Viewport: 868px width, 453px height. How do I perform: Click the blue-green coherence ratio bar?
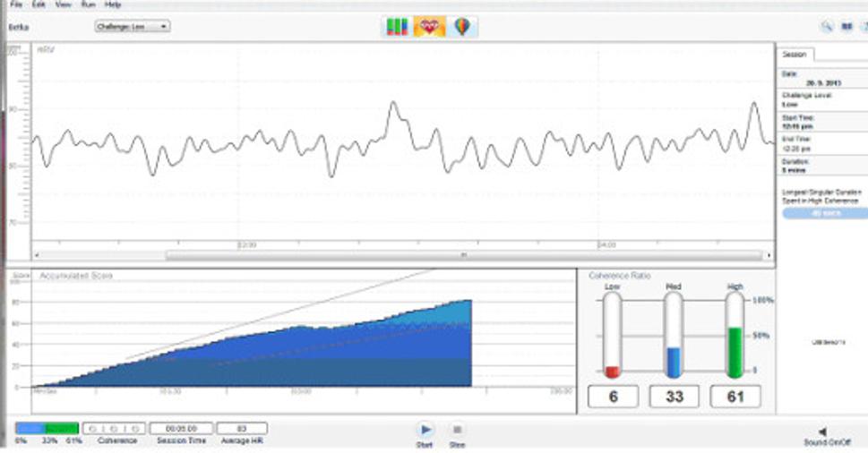(x=47, y=428)
